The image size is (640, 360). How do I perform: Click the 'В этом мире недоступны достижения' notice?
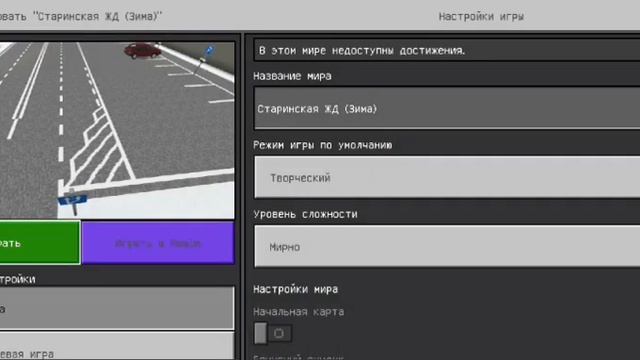(447, 51)
